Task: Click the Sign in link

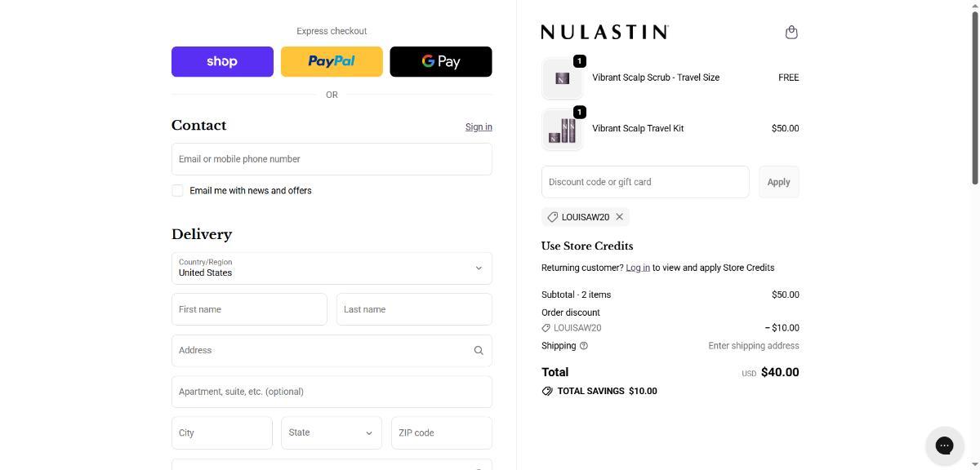Action: click(479, 127)
